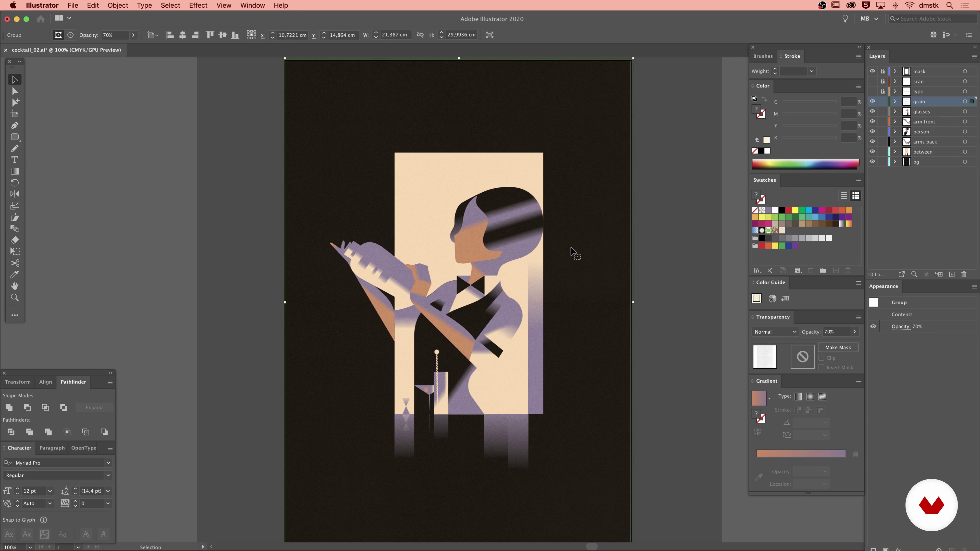Unlock the typo layer
Image resolution: width=980 pixels, height=551 pixels.
pyautogui.click(x=883, y=91)
